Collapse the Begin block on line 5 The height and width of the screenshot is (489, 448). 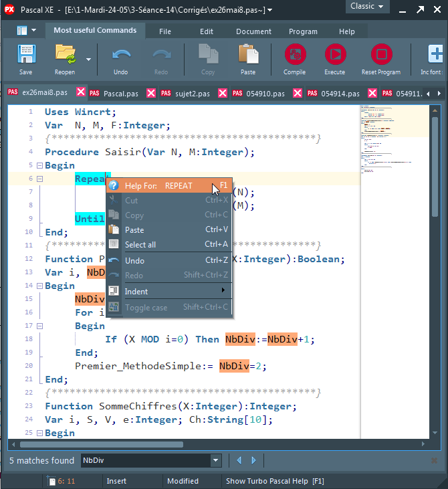coord(40,165)
